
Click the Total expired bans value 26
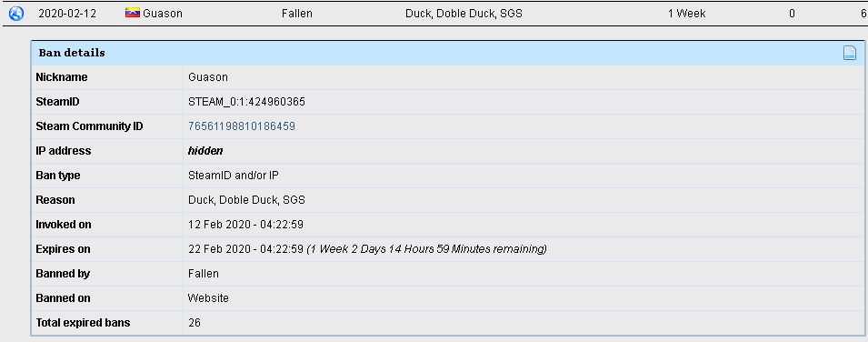click(195, 323)
